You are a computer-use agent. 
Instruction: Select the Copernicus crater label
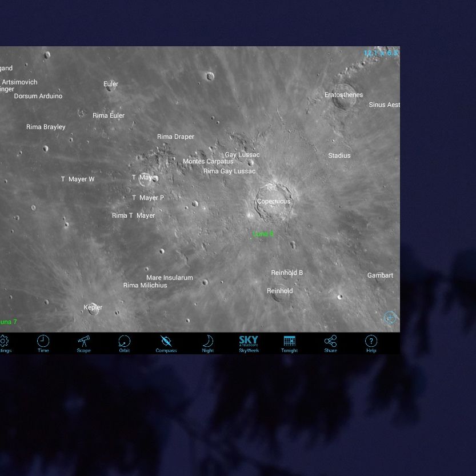[x=274, y=201]
